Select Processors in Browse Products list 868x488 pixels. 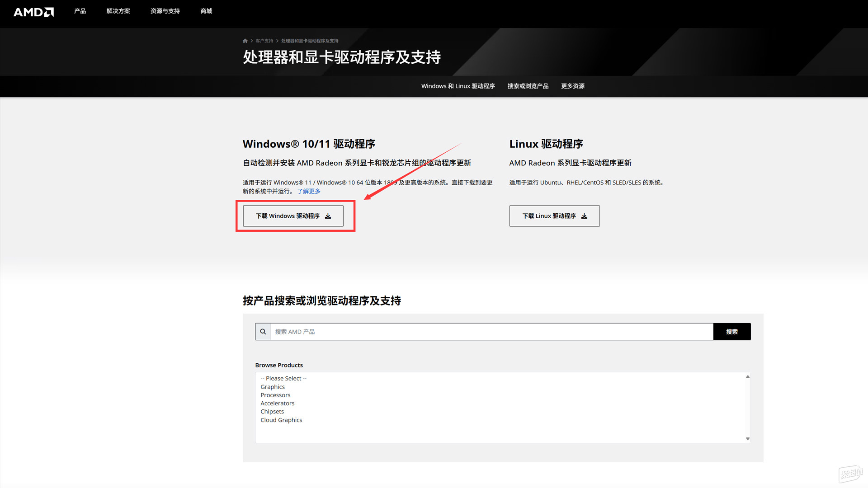(275, 395)
